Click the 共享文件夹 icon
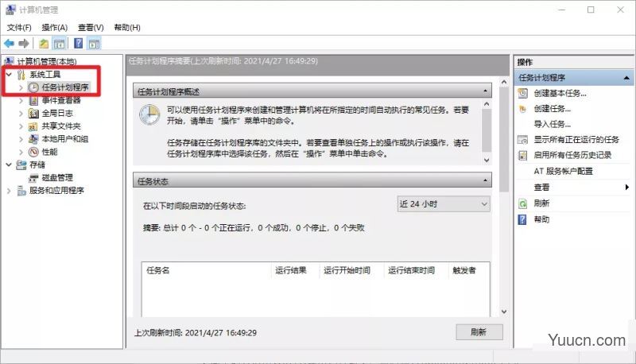This screenshot has width=636, height=364. [x=33, y=126]
